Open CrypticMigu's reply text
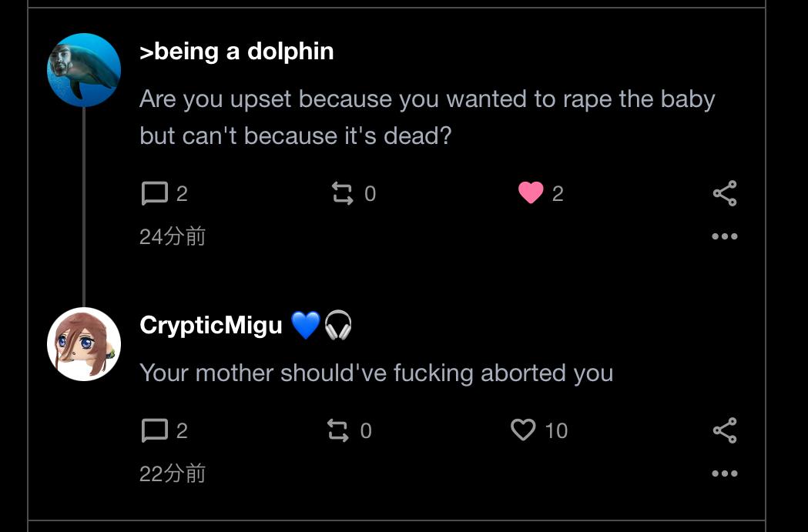Viewport: 808px width, 532px height. coord(376,373)
